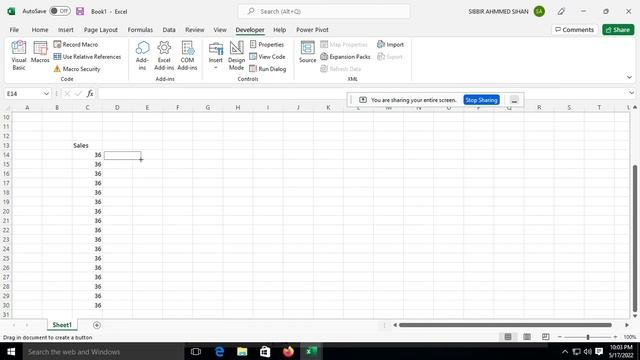Save the workbook with save icon
640x360 pixels.
[80, 11]
